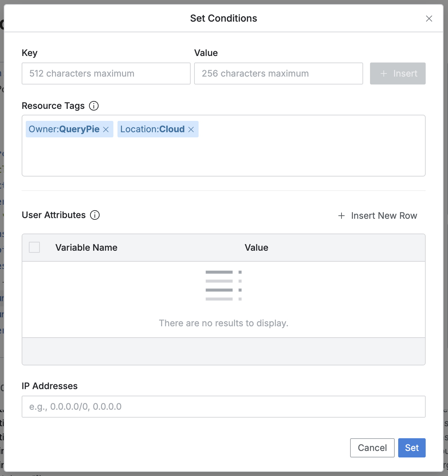
Task: Click the Key input field
Action: (106, 73)
